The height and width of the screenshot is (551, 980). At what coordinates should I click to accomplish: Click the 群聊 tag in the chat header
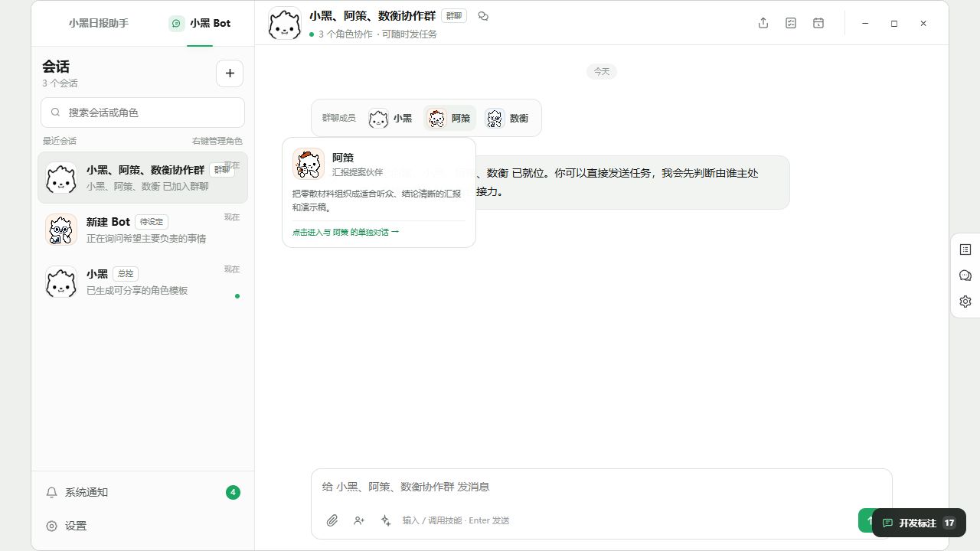pyautogui.click(x=454, y=16)
